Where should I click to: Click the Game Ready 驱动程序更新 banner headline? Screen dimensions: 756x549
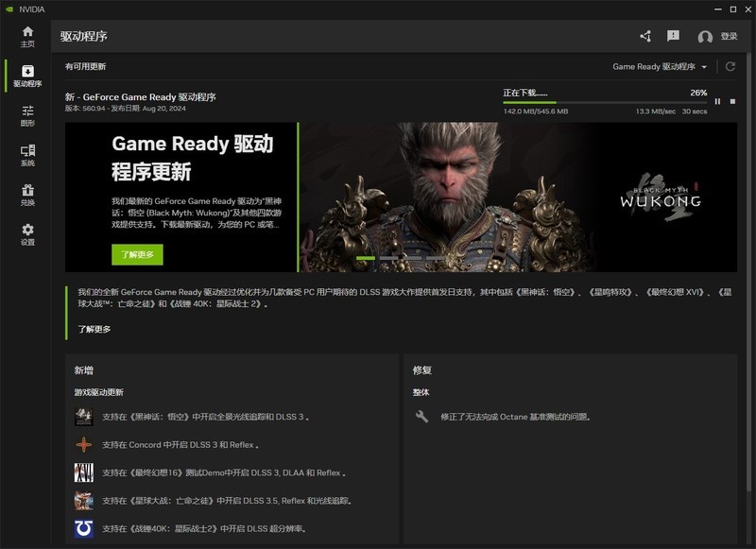193,158
